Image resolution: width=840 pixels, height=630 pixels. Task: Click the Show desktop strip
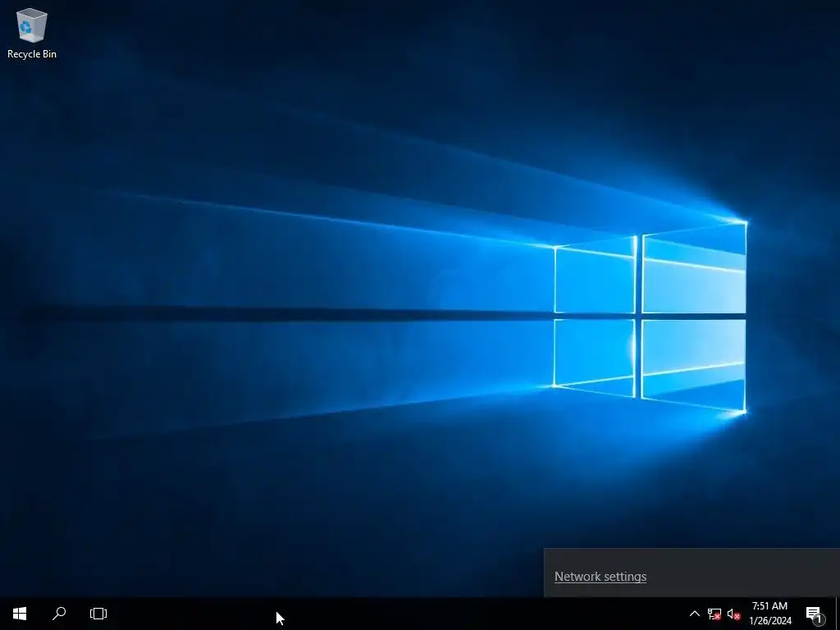(837, 614)
